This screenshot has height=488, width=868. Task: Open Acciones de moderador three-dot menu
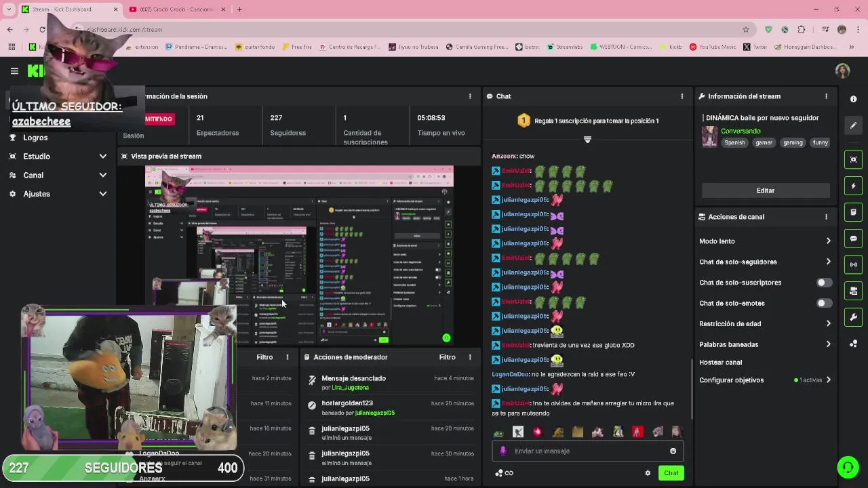(470, 357)
